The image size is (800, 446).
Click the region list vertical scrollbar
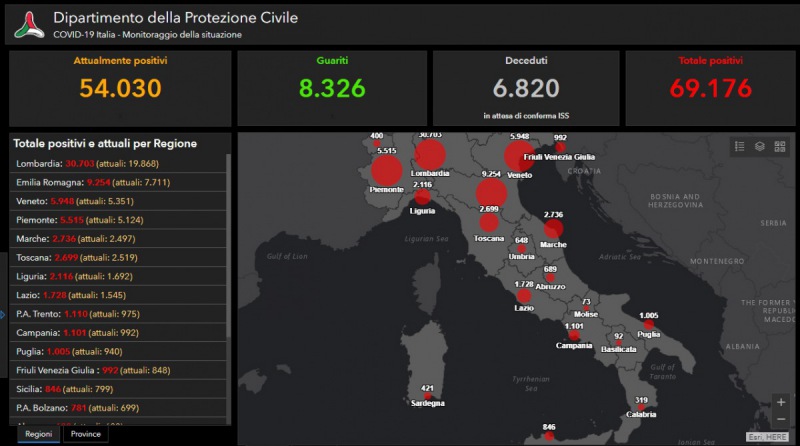click(x=229, y=250)
